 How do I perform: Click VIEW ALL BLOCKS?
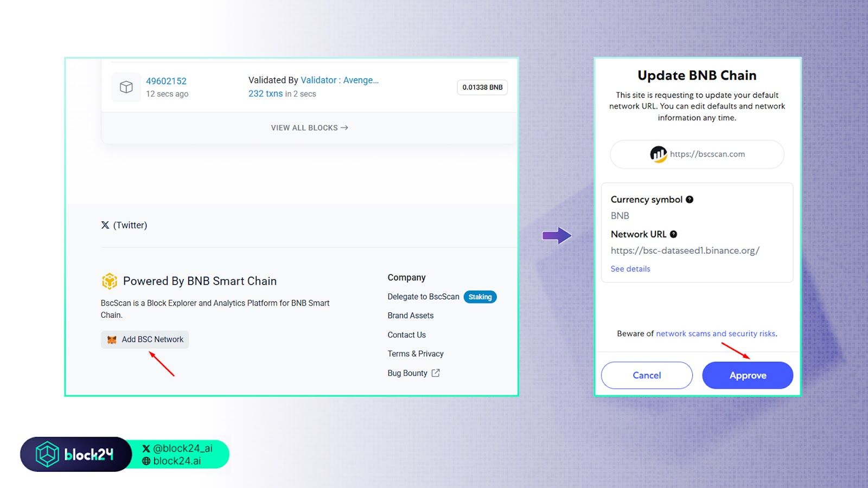tap(309, 128)
